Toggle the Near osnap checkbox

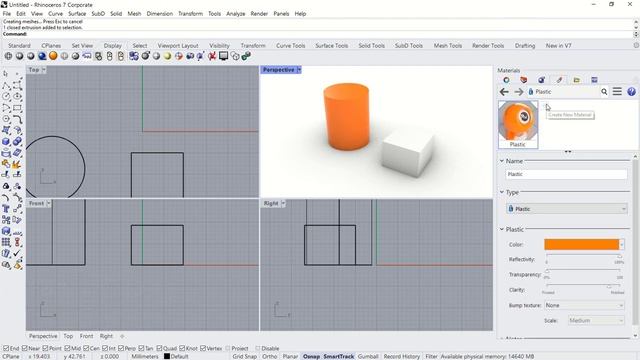[x=24, y=348]
